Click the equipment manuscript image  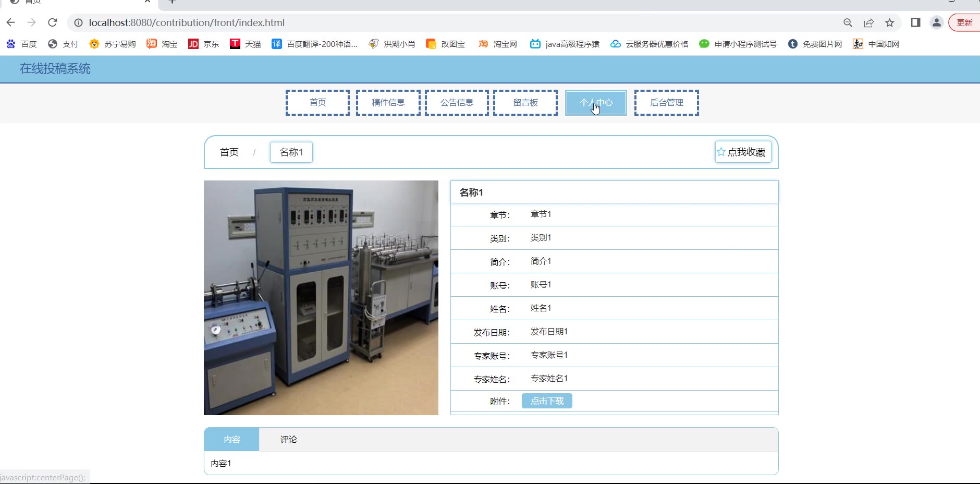click(321, 298)
